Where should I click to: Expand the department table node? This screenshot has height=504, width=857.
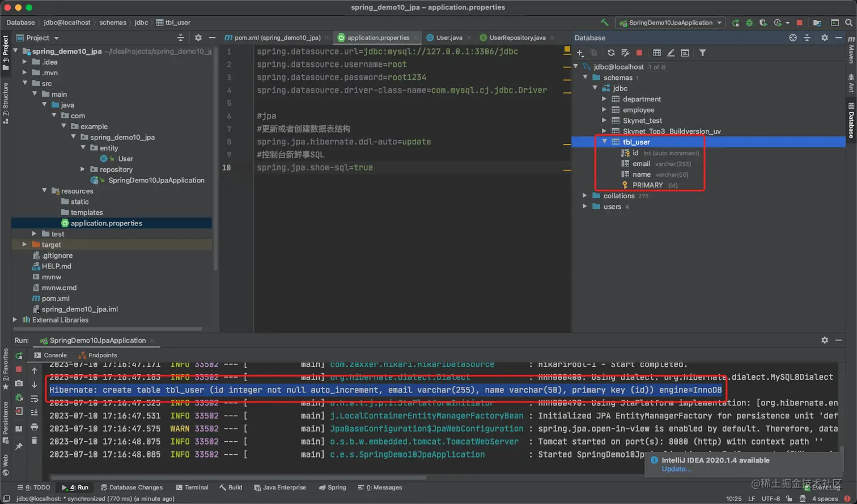click(604, 99)
